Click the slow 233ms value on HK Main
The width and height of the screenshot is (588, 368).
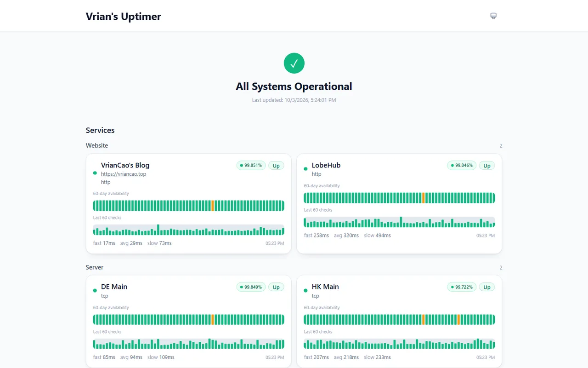tap(378, 357)
